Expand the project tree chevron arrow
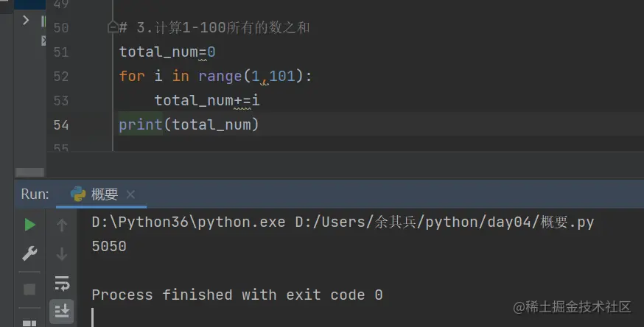The width and height of the screenshot is (644, 327). pos(26,20)
